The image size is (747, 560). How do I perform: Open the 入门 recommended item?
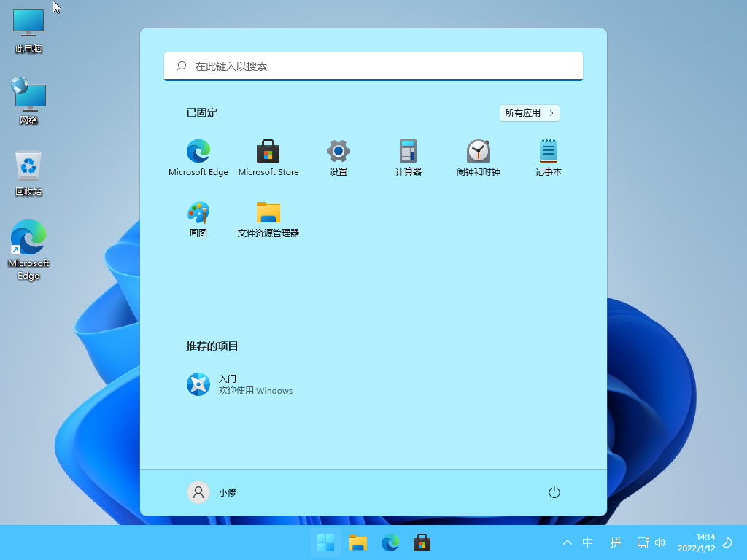coord(239,384)
